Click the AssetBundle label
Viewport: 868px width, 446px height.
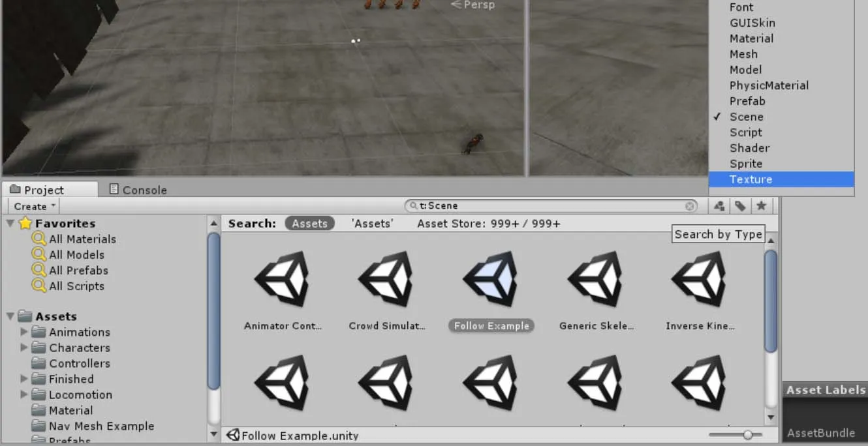(820, 433)
